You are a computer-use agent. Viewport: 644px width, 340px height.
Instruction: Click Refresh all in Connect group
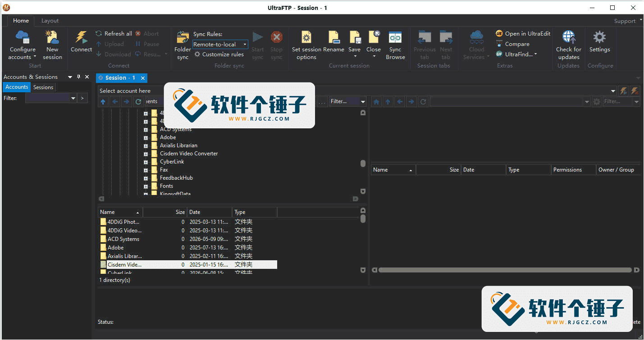(x=114, y=33)
